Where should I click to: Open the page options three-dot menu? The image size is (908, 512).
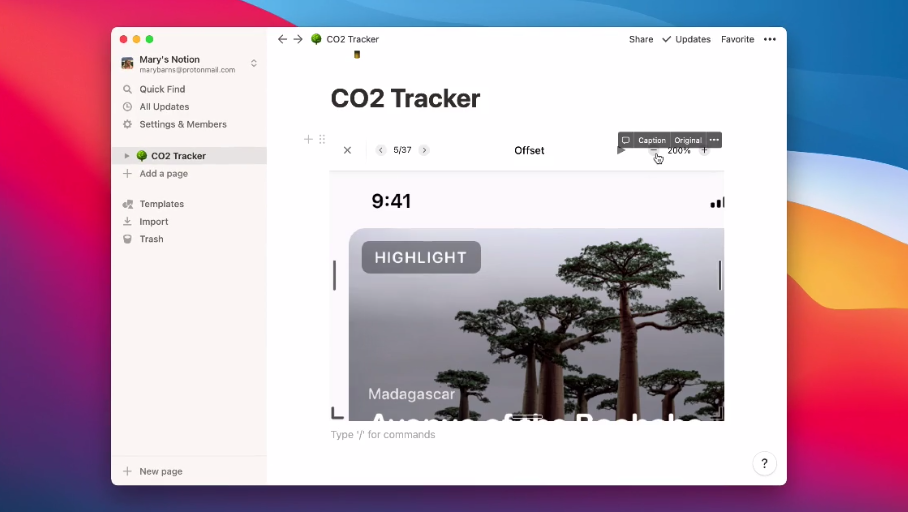pos(770,39)
